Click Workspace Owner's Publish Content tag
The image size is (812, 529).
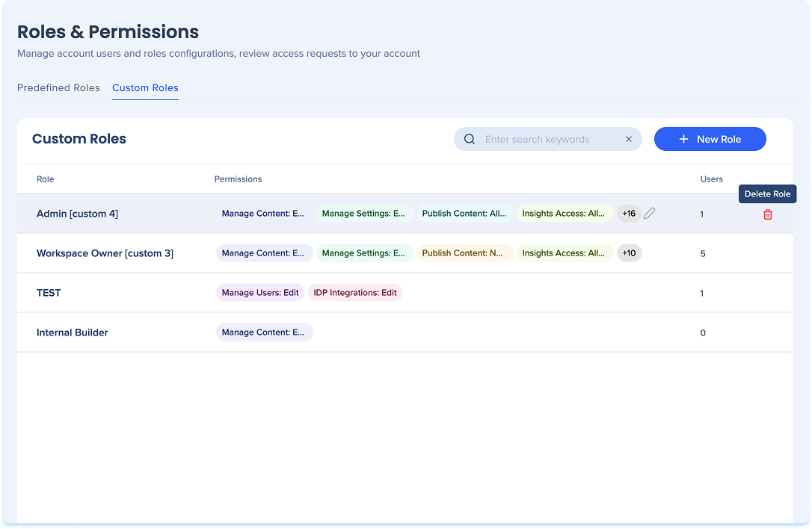click(x=464, y=253)
